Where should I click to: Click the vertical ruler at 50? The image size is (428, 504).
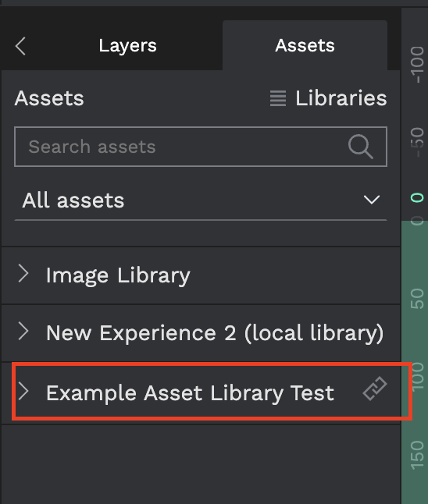click(x=417, y=299)
